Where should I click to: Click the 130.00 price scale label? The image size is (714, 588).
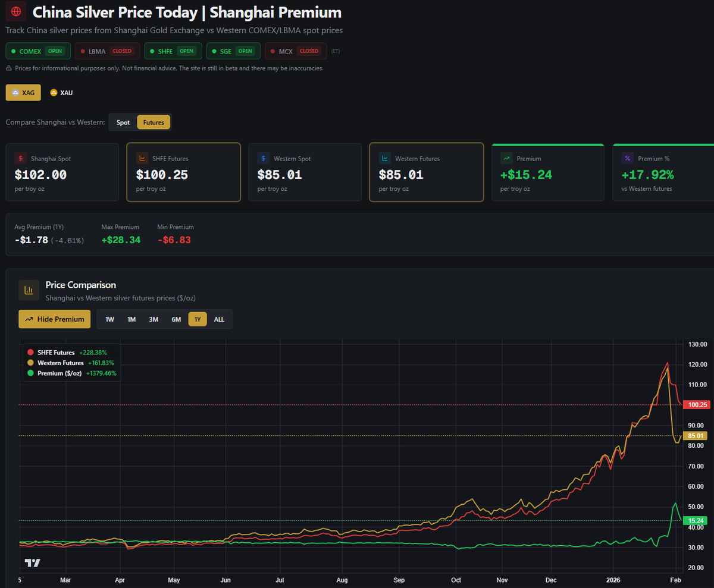pyautogui.click(x=697, y=344)
